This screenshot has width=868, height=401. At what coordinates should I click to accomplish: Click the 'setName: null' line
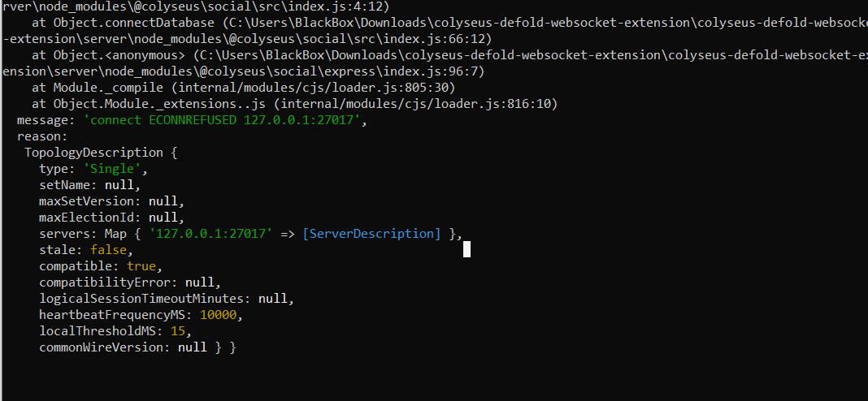point(90,185)
